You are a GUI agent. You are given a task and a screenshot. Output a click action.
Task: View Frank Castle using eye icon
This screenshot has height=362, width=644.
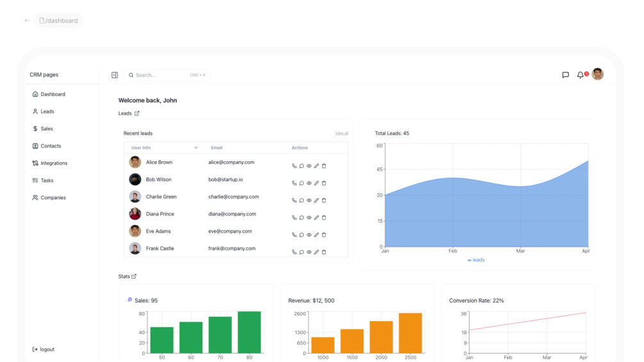[x=309, y=252]
